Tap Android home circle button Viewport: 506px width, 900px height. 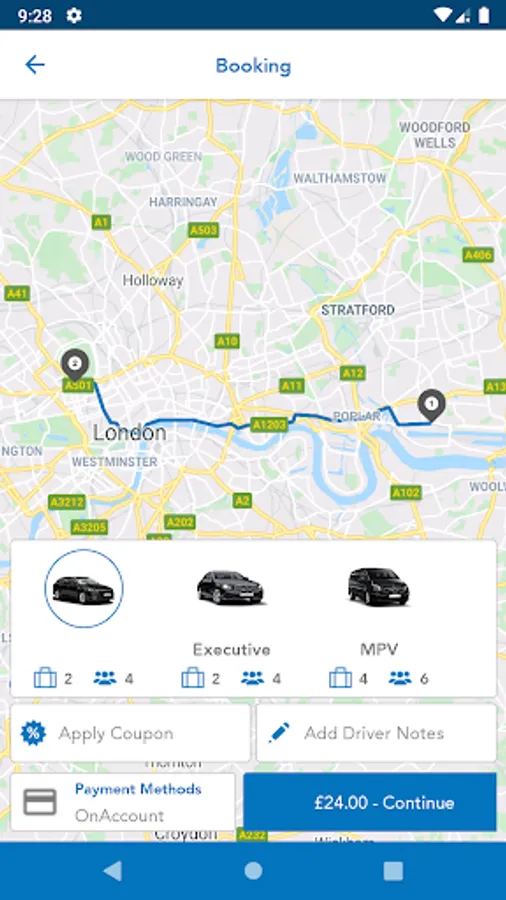[x=253, y=871]
